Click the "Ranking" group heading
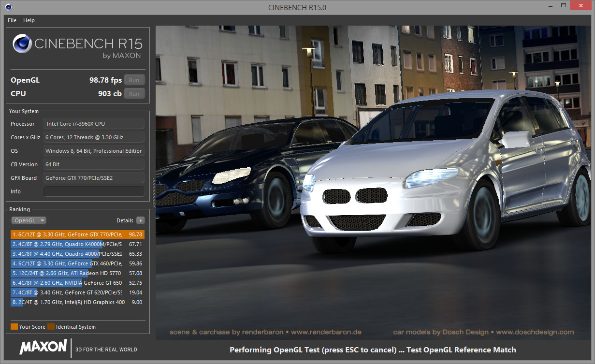 (x=19, y=209)
